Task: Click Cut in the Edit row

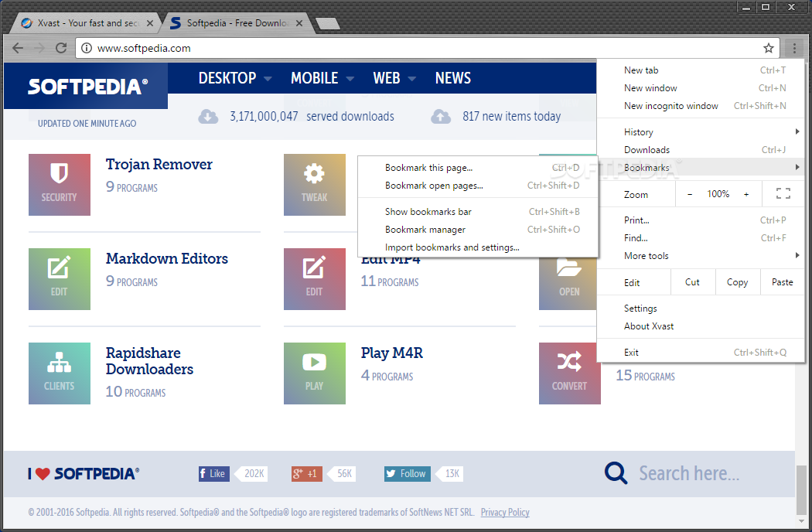Action: pyautogui.click(x=693, y=282)
